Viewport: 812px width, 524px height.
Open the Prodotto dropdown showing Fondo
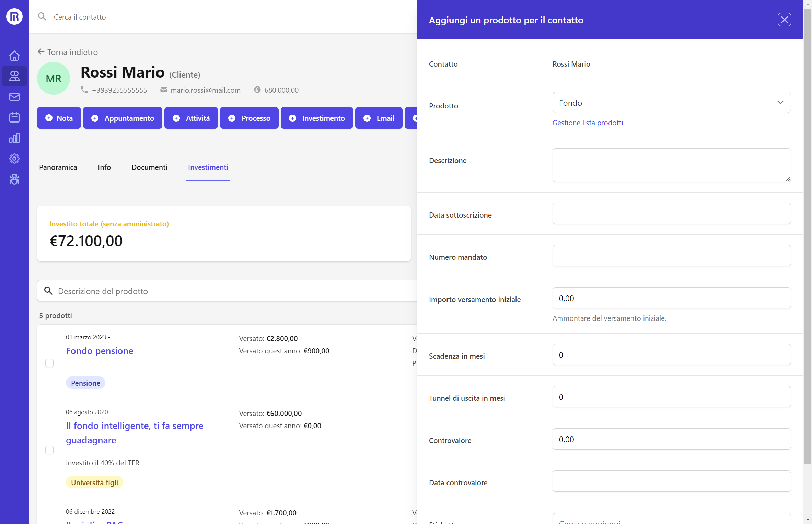pyautogui.click(x=671, y=102)
